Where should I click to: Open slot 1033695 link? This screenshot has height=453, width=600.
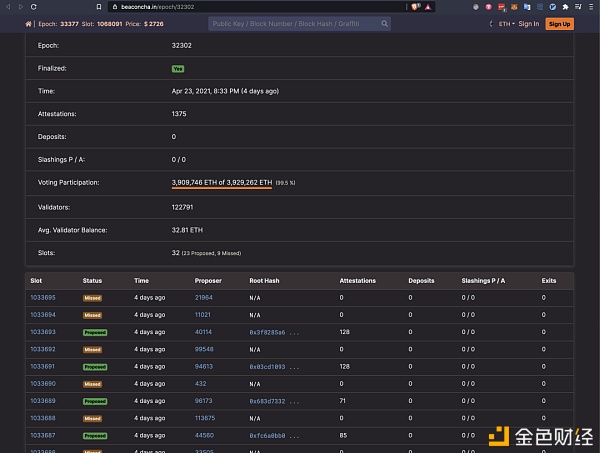[43, 298]
